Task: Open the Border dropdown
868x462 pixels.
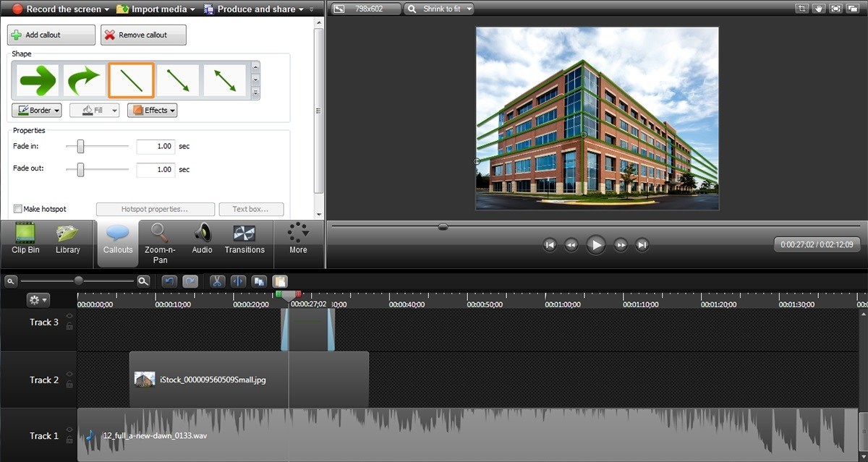Action: [x=36, y=110]
